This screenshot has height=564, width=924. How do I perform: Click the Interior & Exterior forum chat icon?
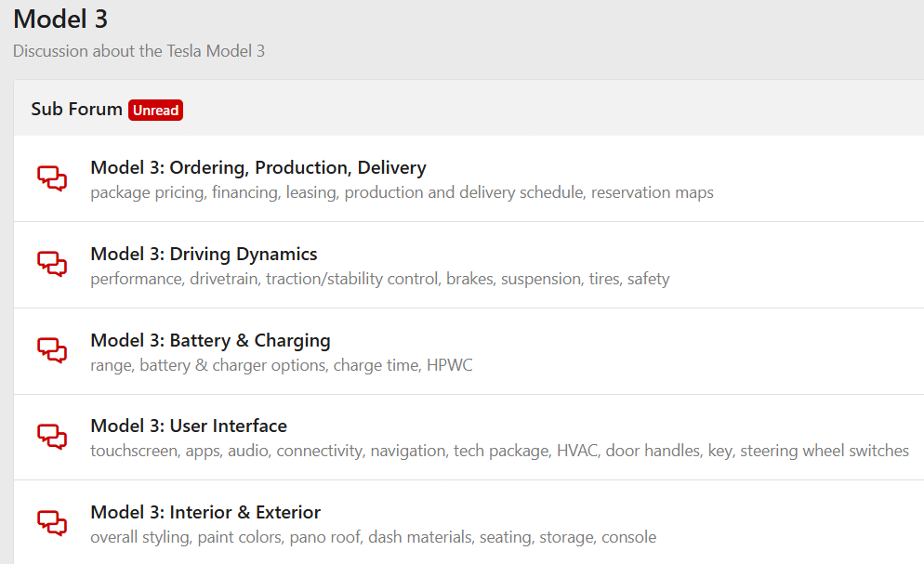tap(52, 524)
